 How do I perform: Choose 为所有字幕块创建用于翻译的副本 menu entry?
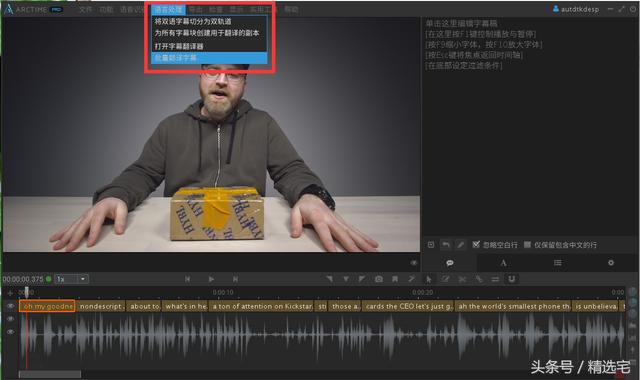click(x=209, y=33)
